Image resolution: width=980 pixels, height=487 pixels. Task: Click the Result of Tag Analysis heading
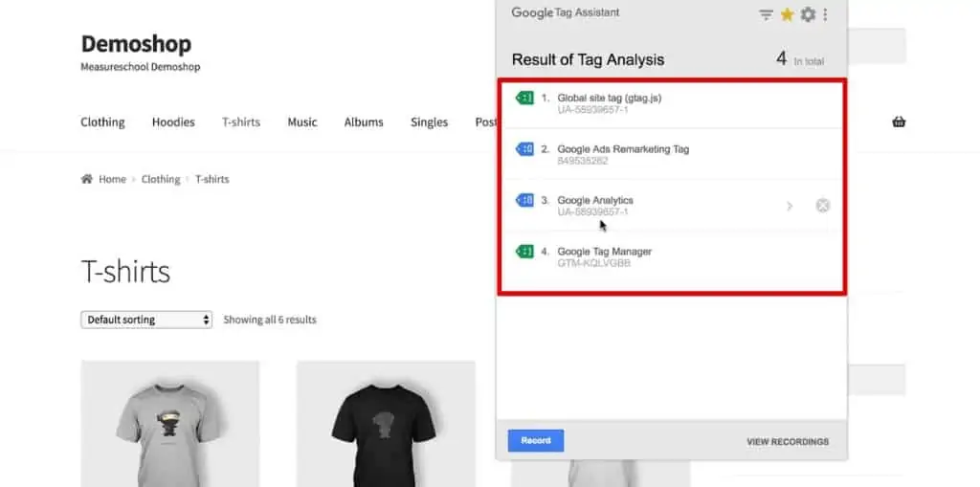tap(589, 59)
